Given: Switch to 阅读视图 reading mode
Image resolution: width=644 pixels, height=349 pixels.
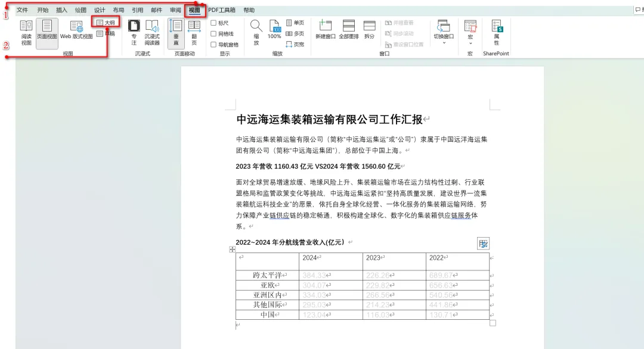Looking at the screenshot, I should 26,33.
